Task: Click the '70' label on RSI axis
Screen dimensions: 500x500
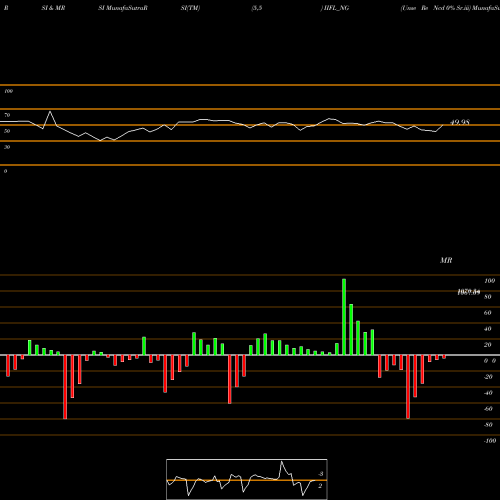Action: coord(7,115)
